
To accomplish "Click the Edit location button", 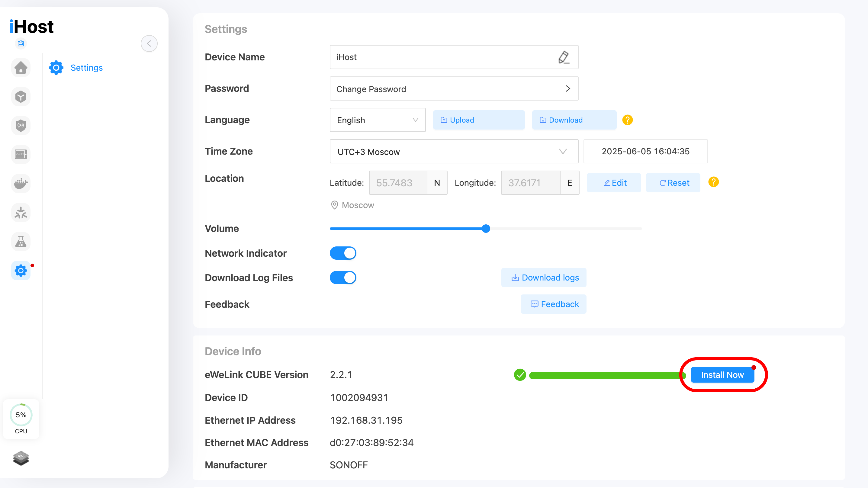I will point(614,183).
